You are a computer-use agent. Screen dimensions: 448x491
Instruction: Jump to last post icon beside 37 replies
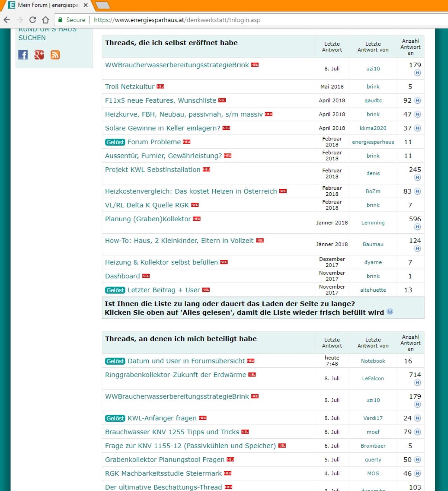pyautogui.click(x=418, y=128)
